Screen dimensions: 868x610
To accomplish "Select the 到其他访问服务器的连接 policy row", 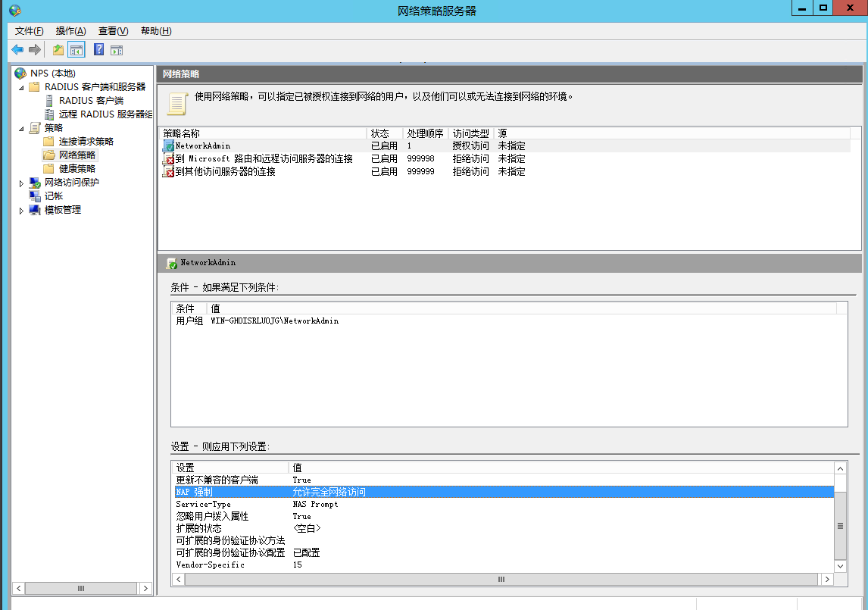I will pyautogui.click(x=225, y=172).
